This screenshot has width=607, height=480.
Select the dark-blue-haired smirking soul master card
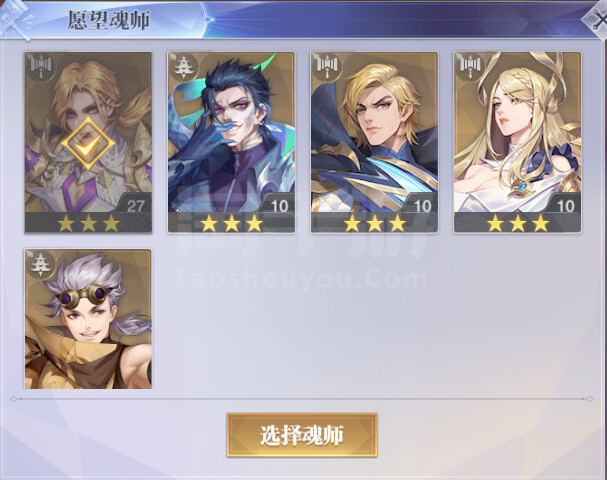[231, 142]
